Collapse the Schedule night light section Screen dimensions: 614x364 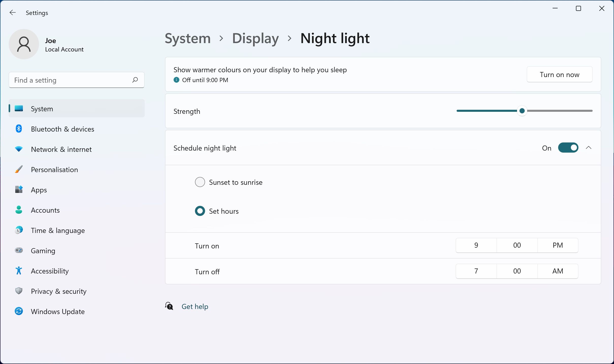click(x=589, y=148)
